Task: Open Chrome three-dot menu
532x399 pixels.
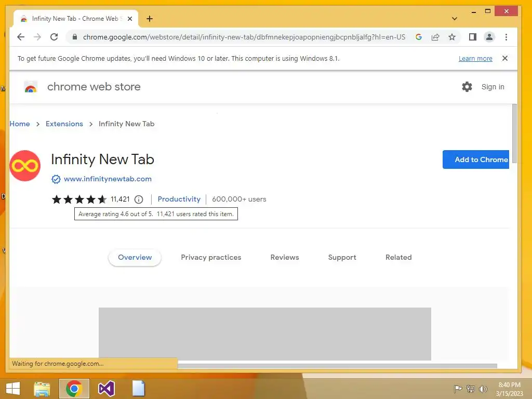Action: tap(506, 37)
